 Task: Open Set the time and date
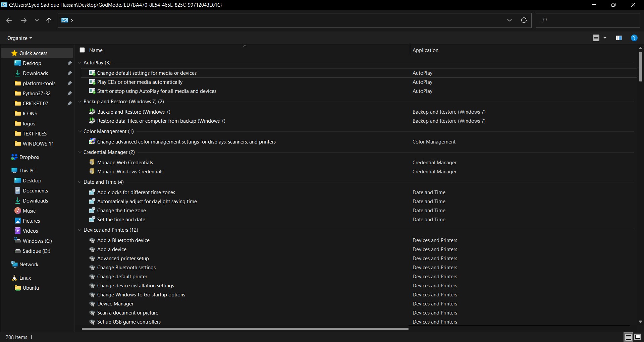coord(121,220)
